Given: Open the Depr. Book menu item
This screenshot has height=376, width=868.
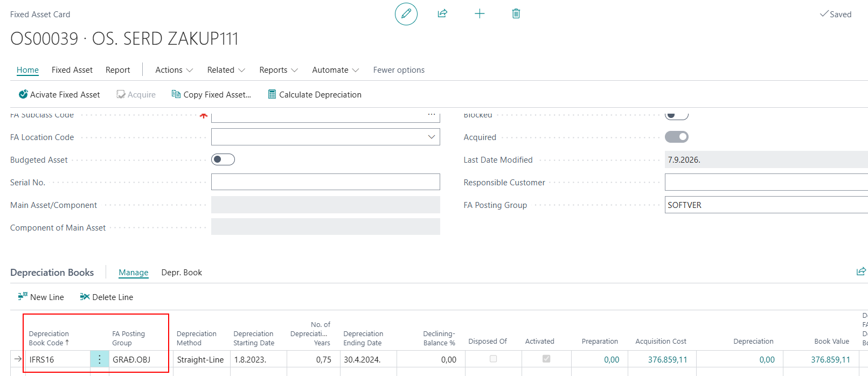Looking at the screenshot, I should (182, 273).
